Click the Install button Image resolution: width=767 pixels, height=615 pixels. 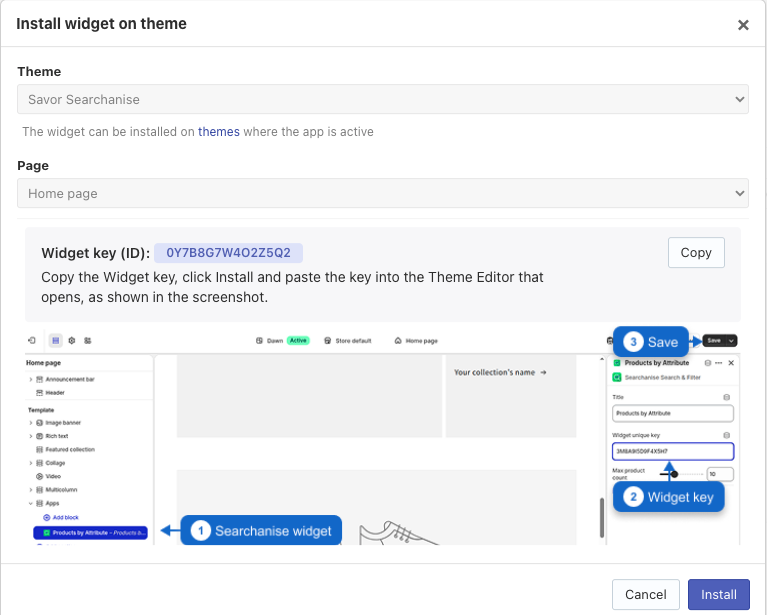coord(719,594)
